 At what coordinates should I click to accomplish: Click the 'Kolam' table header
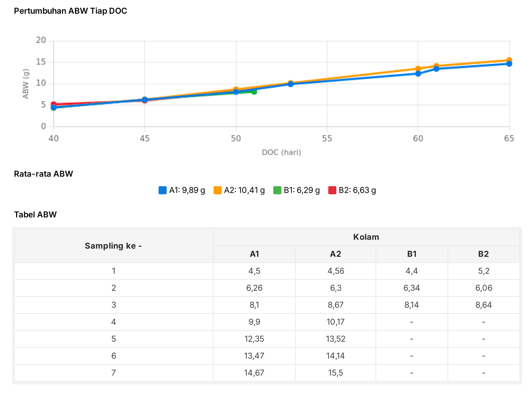click(x=366, y=237)
